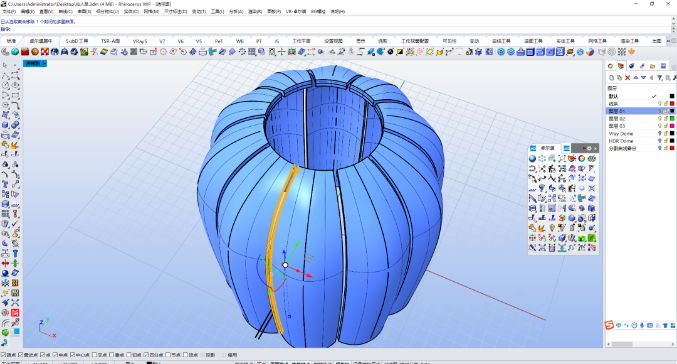Toggle the first osnap checkbox in status bar

pos(3,355)
